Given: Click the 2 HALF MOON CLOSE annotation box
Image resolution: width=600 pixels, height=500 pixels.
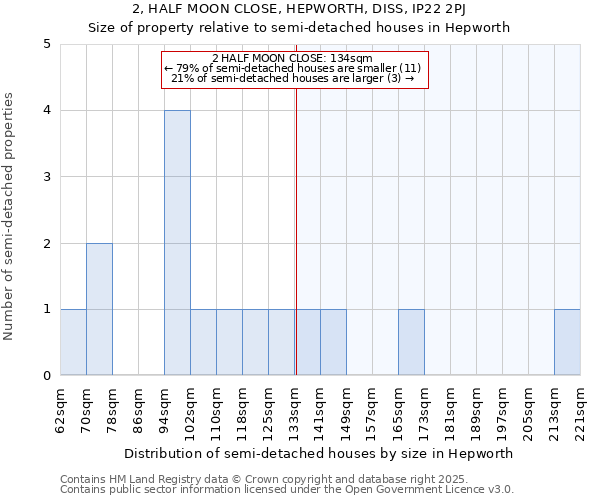Looking at the screenshot, I should coord(294,69).
